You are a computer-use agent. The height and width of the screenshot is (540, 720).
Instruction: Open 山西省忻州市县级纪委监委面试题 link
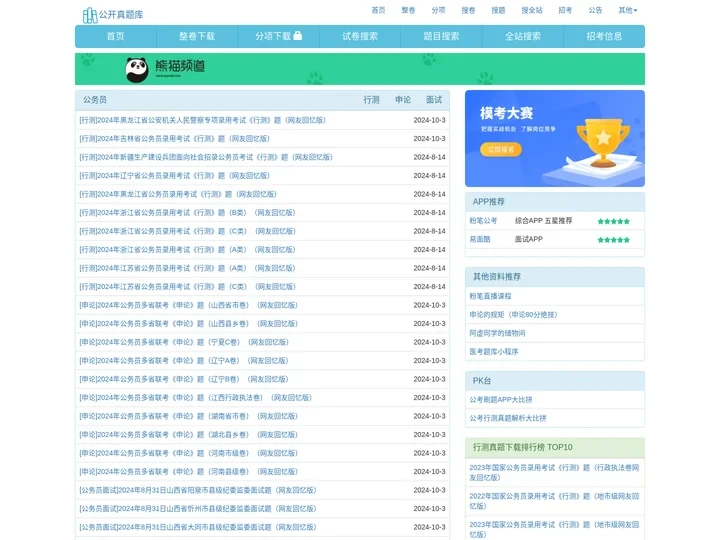point(198,509)
